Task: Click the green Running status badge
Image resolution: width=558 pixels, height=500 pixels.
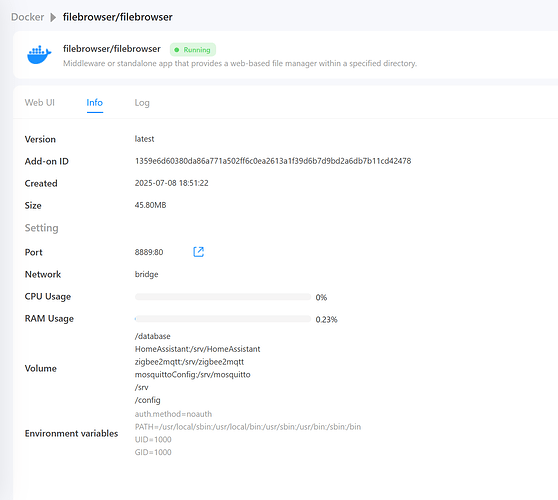Action: [193, 50]
